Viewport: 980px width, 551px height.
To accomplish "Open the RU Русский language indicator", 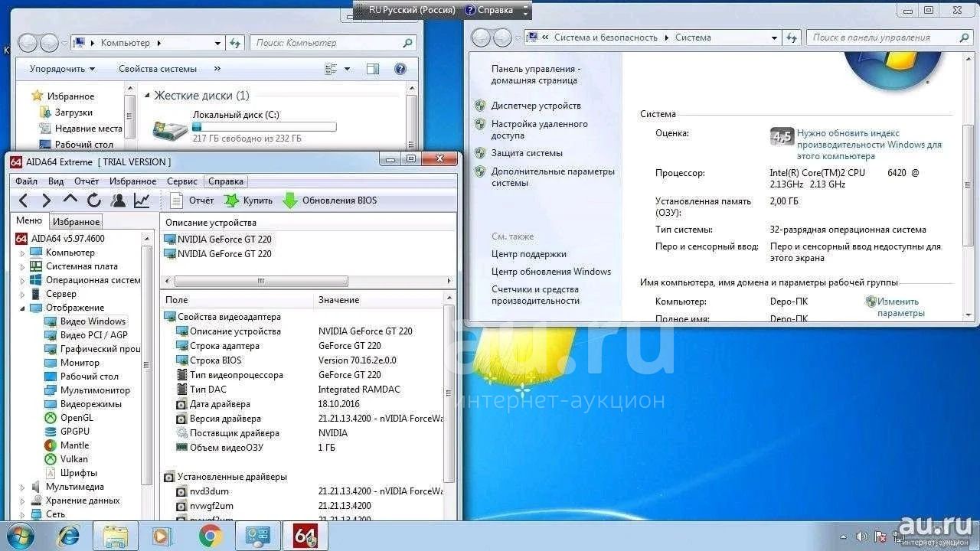I will 412,10.
